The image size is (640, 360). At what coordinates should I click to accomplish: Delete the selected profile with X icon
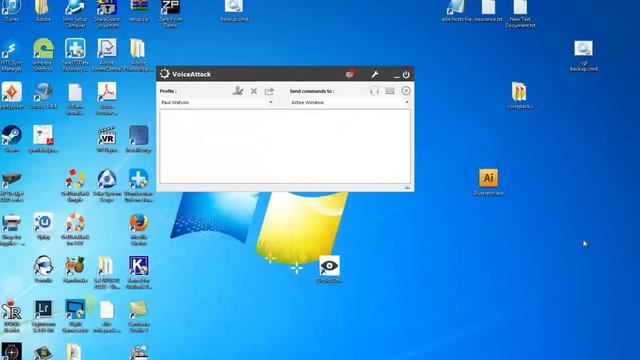point(254,91)
